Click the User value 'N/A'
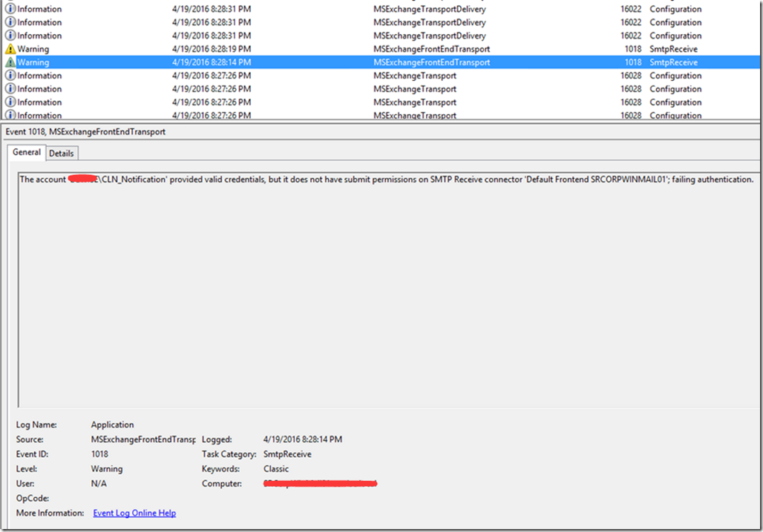 click(x=99, y=484)
